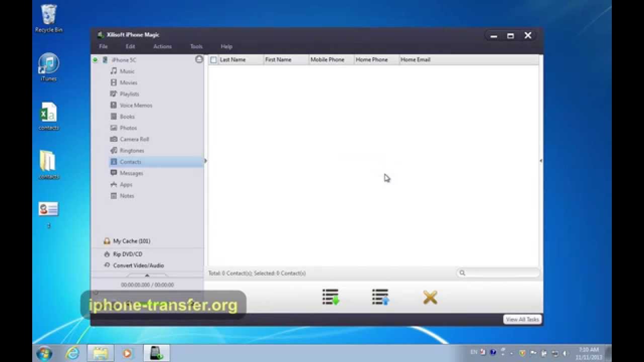Image resolution: width=644 pixels, height=362 pixels.
Task: Launch Internet Explorer from taskbar
Action: pos(73,353)
